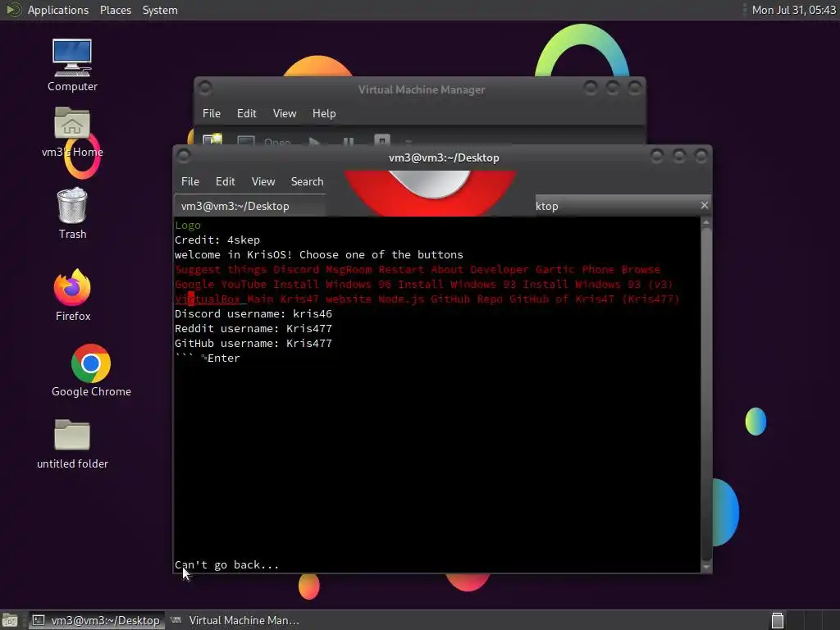Expand the shutdown dropdown arrow in Virtual Machine Manager

tap(409, 142)
